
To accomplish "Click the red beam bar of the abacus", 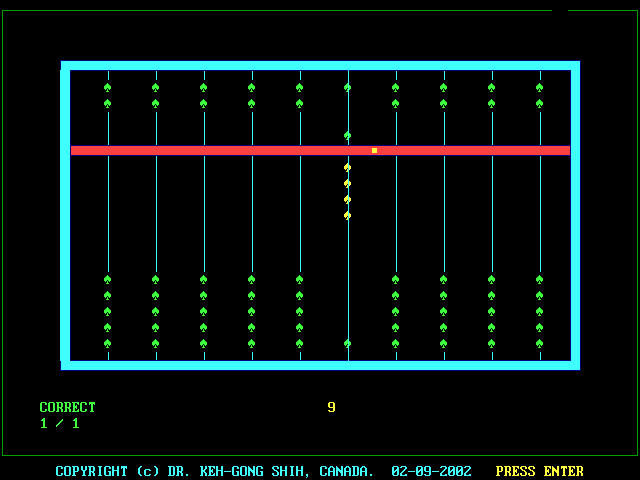I will pos(320,151).
